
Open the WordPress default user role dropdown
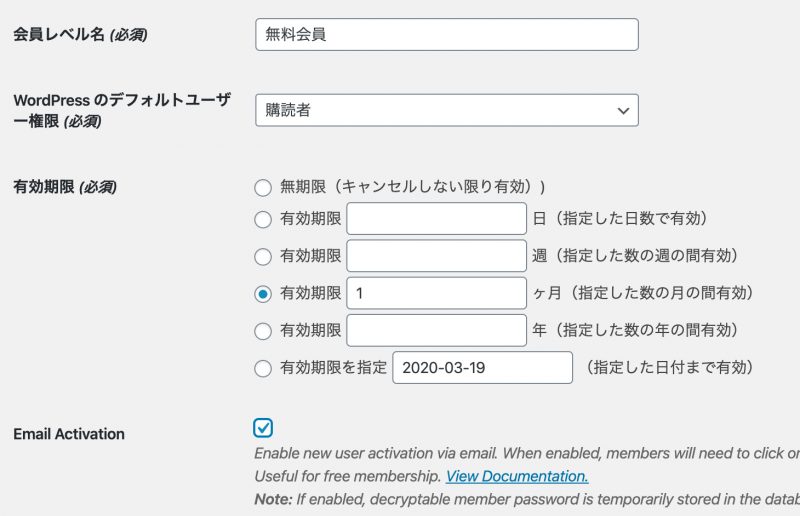pos(446,110)
